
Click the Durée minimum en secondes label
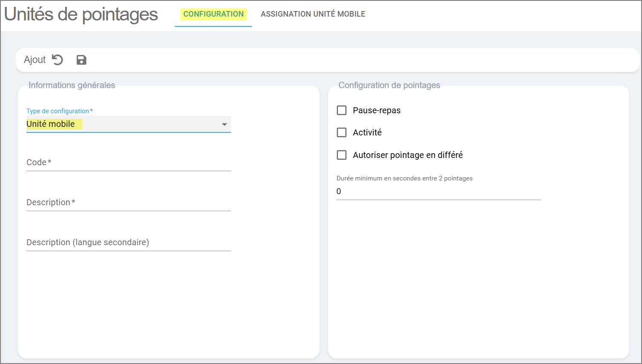(x=404, y=178)
